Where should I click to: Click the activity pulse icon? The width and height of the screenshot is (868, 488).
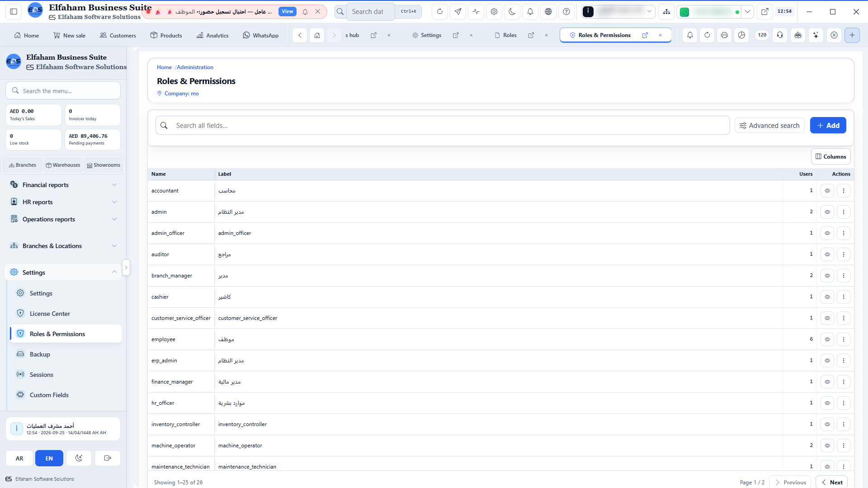[x=476, y=12]
